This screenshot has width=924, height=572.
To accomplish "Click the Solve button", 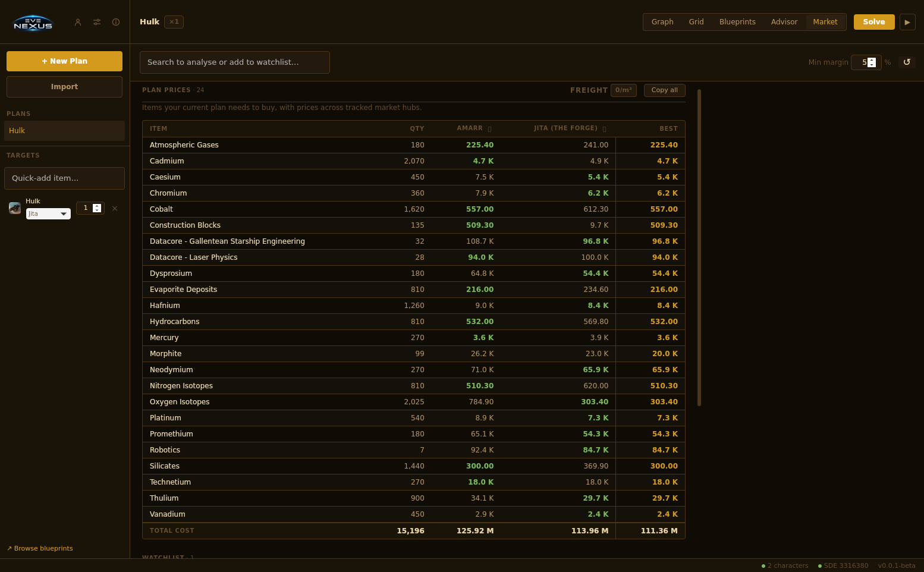I will (x=874, y=22).
